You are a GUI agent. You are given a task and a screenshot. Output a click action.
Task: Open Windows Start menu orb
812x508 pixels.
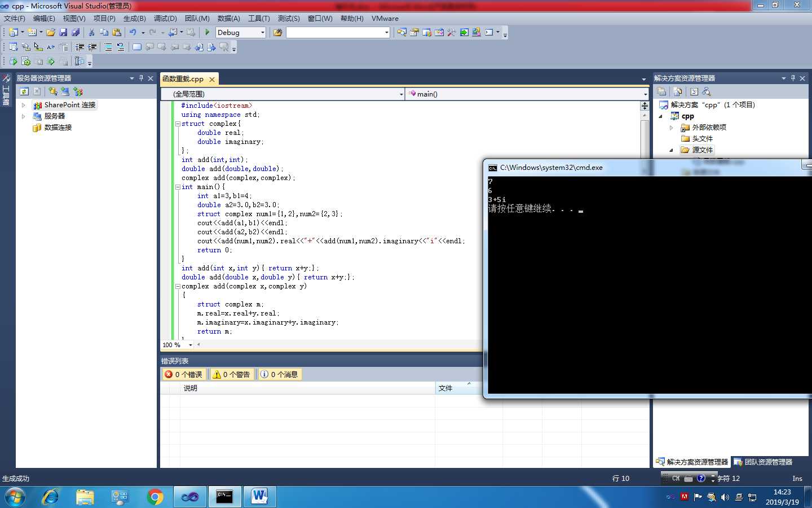pos(15,497)
